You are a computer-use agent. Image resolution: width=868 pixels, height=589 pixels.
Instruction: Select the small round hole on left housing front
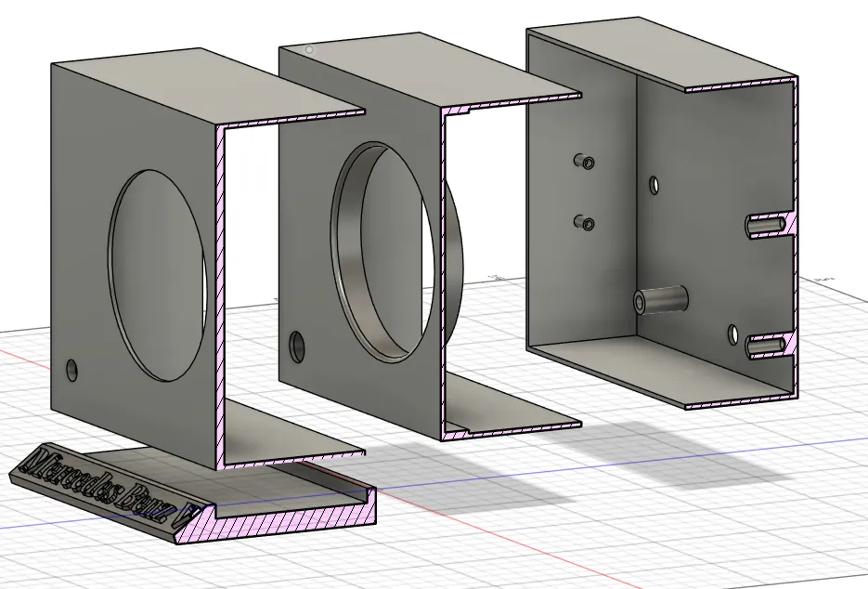[72, 371]
